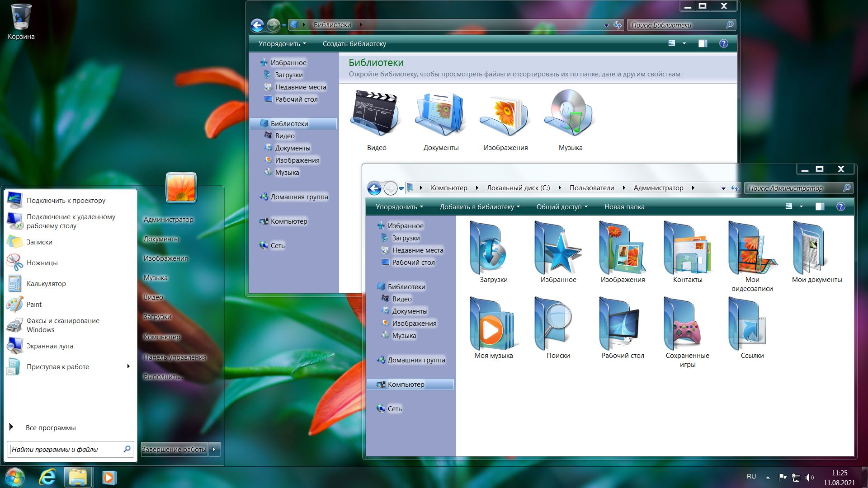This screenshot has height=488, width=868.
Task: Expand the shutdown options arrow
Action: 214,449
